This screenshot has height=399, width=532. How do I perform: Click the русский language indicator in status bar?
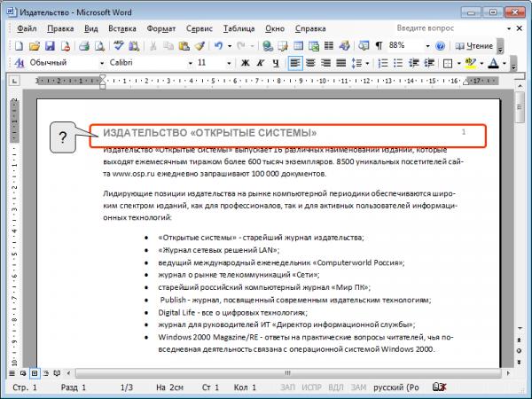pos(396,387)
